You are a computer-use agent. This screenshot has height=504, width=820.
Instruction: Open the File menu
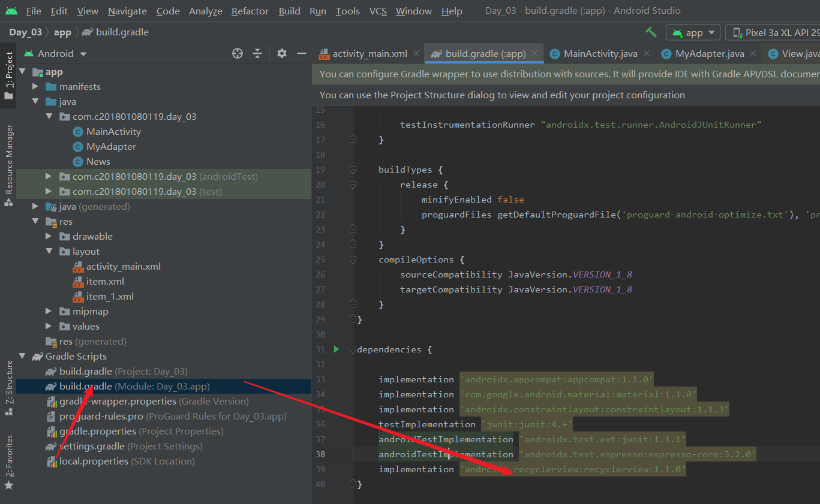click(34, 11)
